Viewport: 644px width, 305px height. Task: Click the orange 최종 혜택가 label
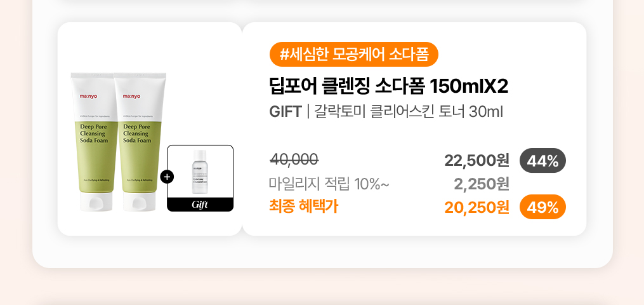303,206
